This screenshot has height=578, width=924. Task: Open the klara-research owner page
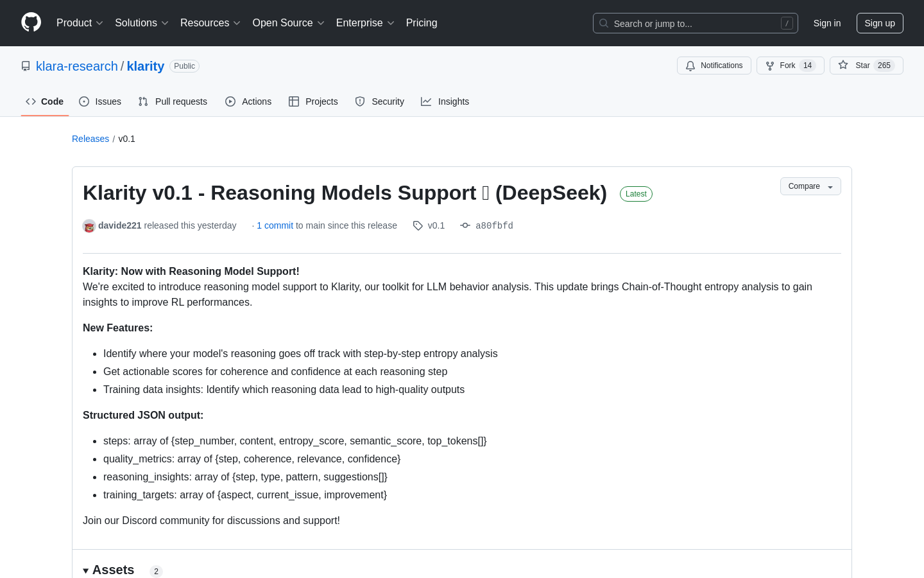pos(77,66)
